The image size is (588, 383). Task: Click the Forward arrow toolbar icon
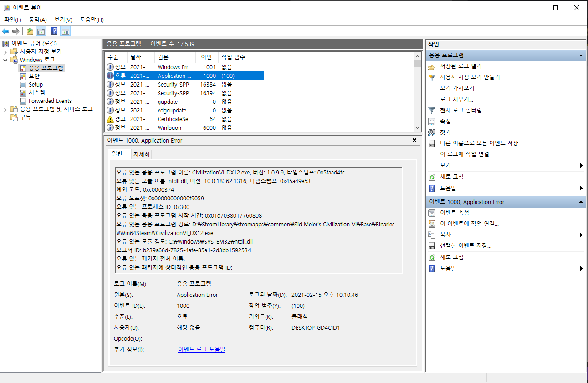pyautogui.click(x=15, y=31)
